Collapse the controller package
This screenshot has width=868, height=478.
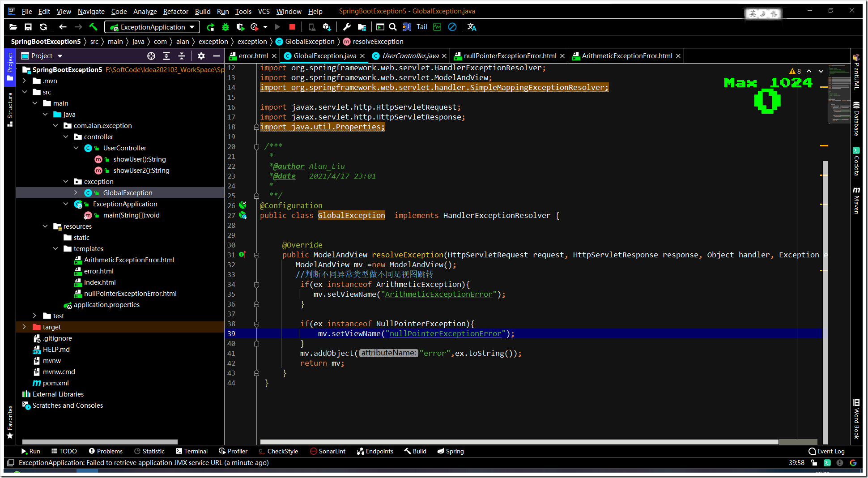pos(66,137)
